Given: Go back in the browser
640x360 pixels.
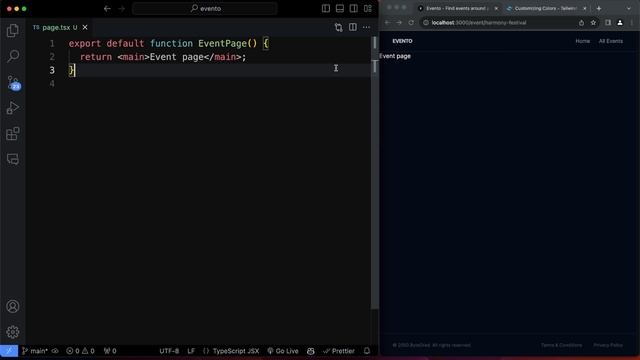Looking at the screenshot, I should 387,22.
